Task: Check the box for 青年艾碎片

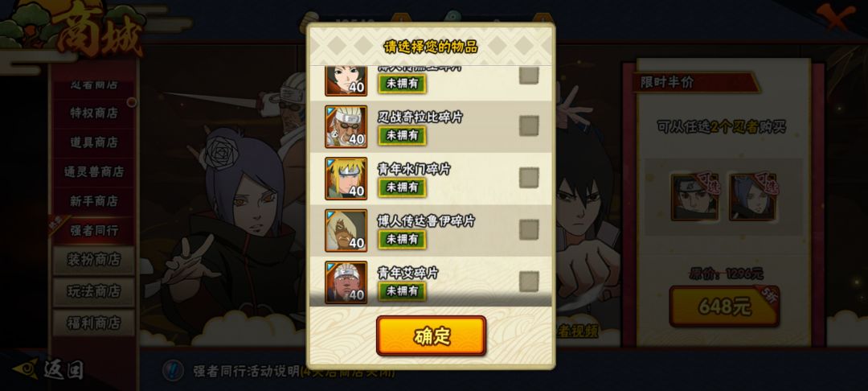Action: pos(529,282)
